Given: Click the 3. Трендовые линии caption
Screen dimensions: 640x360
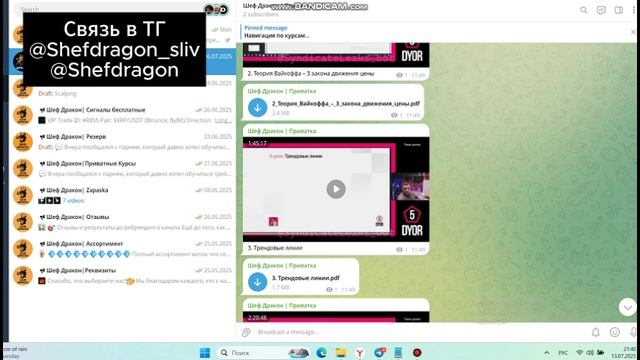Looking at the screenshot, I should click(x=275, y=248).
